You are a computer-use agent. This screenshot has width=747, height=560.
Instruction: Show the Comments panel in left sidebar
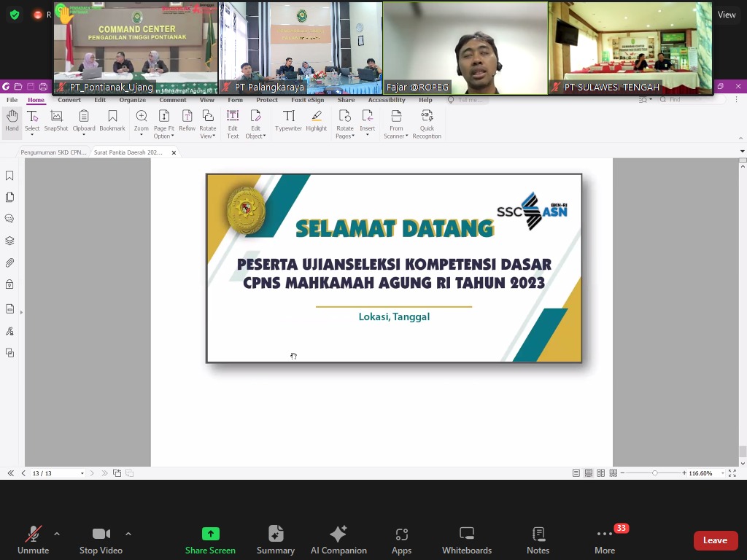click(9, 219)
